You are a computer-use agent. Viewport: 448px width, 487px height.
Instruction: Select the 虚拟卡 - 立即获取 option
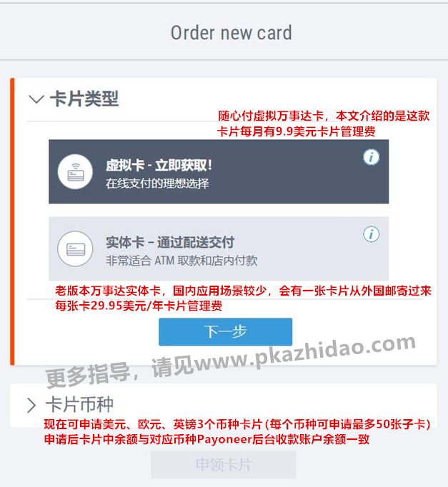coord(219,171)
